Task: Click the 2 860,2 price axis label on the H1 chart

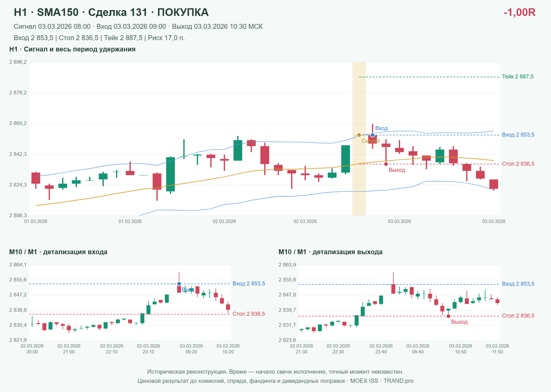Action: [x=18, y=123]
